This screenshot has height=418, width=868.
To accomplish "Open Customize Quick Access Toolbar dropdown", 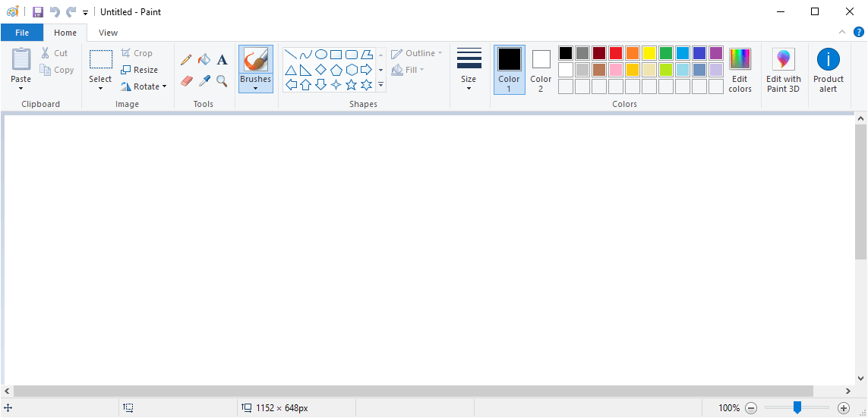I will (85, 12).
